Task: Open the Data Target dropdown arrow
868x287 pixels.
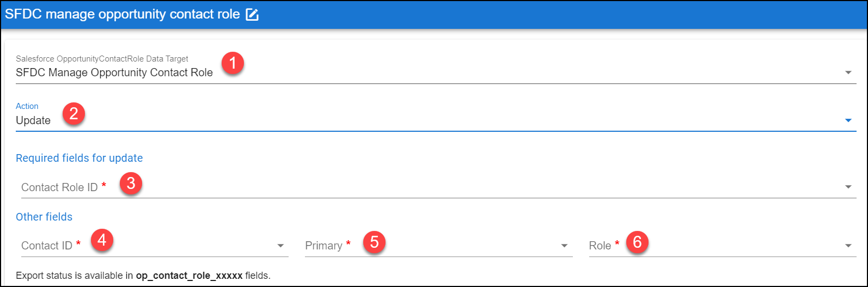Action: (x=848, y=72)
